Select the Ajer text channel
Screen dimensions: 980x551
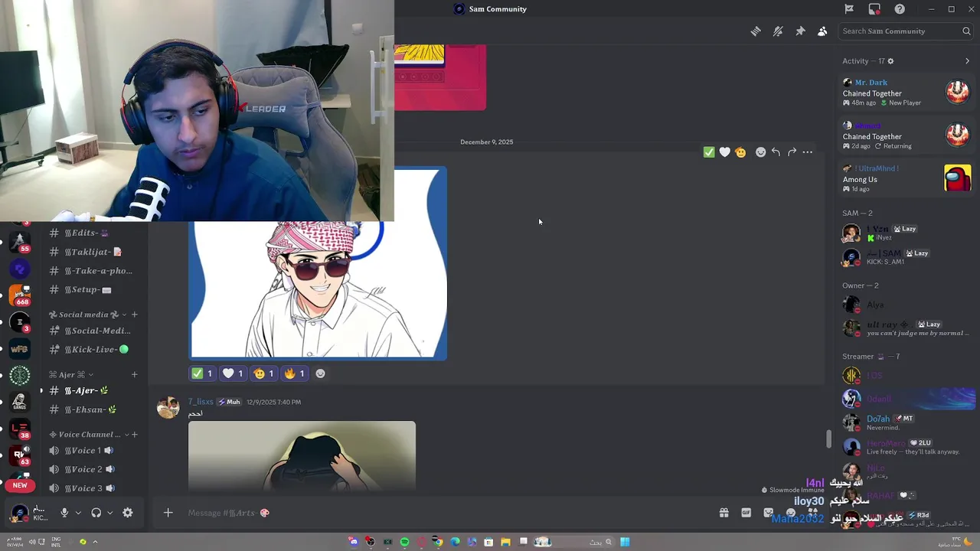click(90, 391)
